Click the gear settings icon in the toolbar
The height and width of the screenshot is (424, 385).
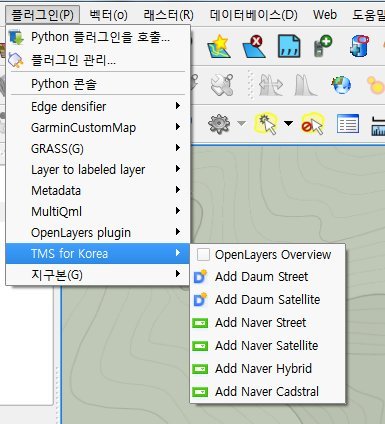(x=219, y=124)
